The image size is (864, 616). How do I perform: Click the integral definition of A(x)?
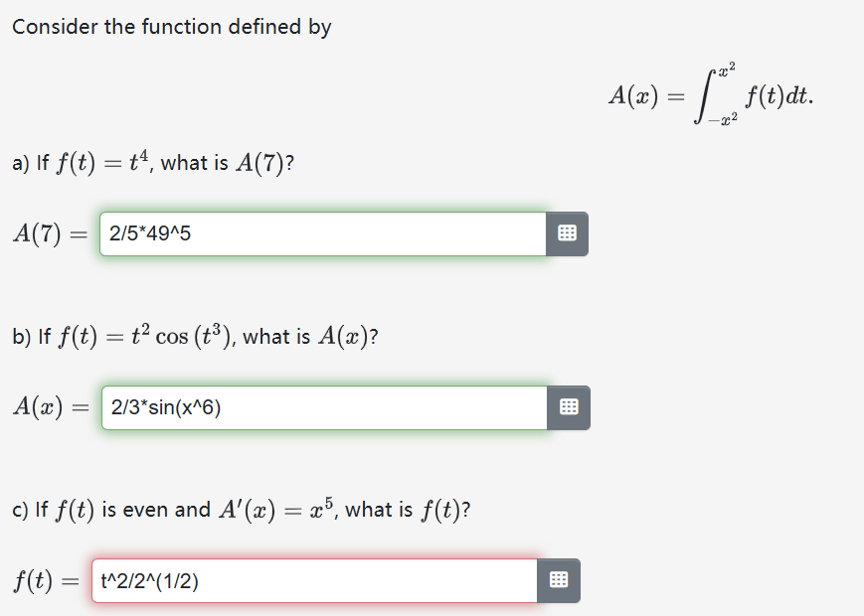click(x=708, y=95)
